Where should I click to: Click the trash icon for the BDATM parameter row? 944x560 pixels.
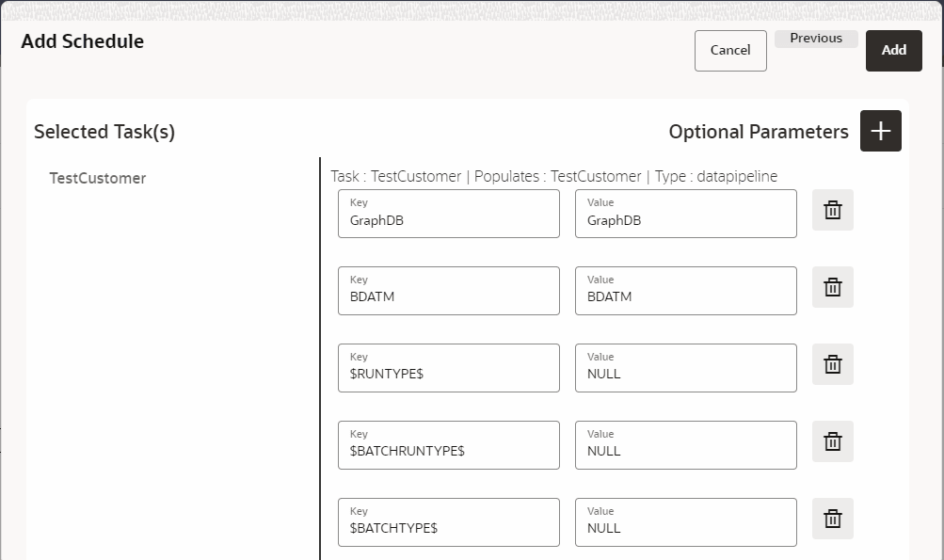pyautogui.click(x=832, y=287)
